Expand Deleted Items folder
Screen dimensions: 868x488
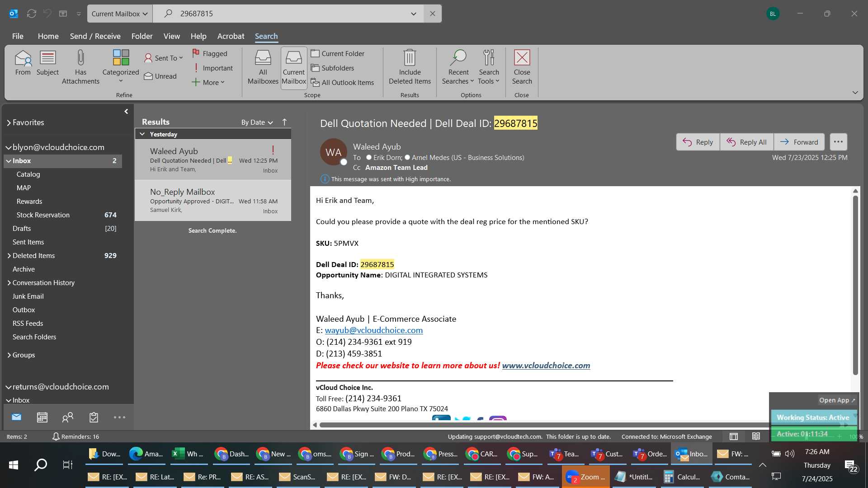[x=9, y=256]
